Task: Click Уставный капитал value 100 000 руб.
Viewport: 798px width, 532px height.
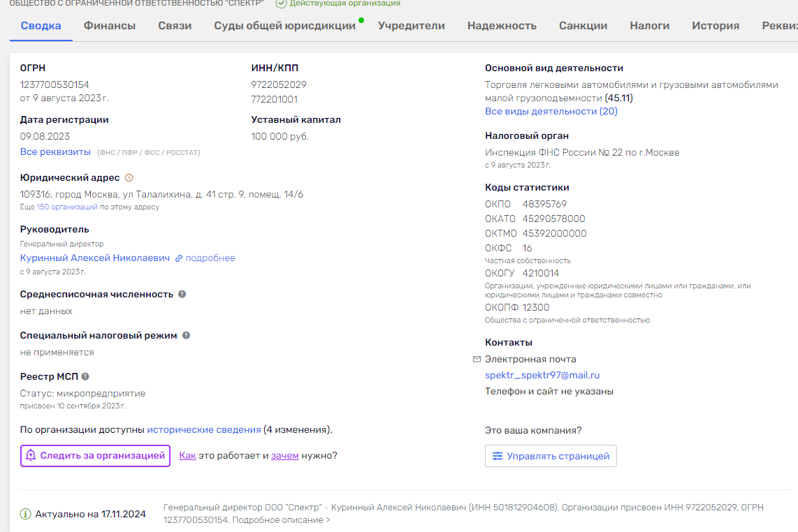Action: [x=280, y=136]
